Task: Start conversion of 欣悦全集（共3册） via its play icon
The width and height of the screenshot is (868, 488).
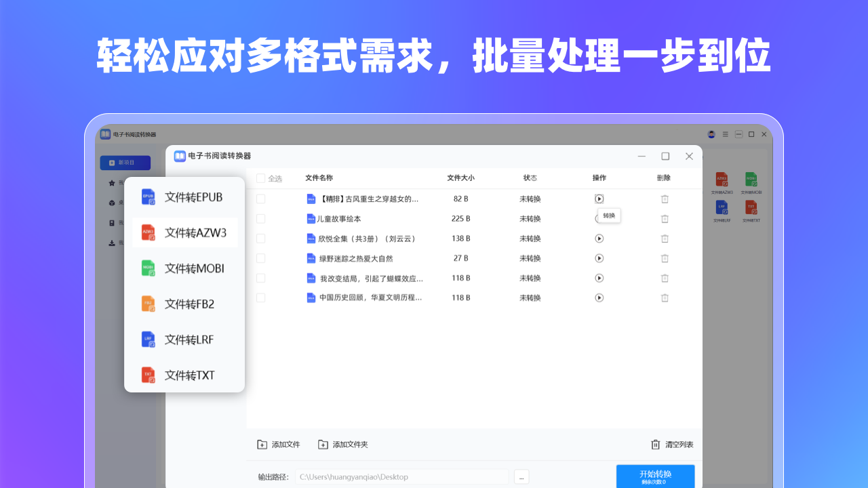Action: [599, 239]
